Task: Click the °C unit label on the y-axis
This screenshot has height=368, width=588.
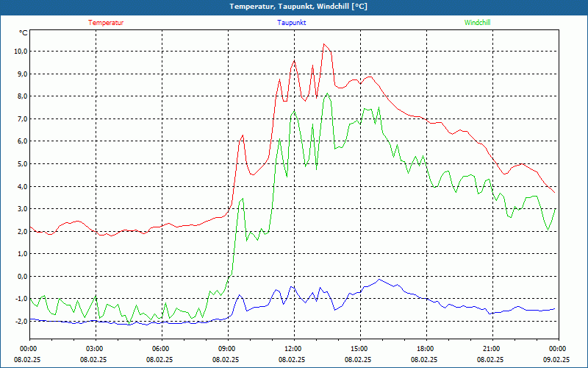Action: pyautogui.click(x=24, y=33)
